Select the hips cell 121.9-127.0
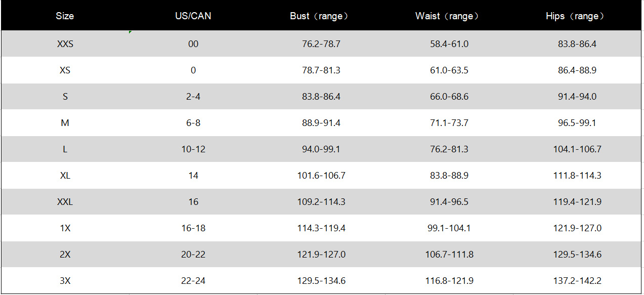The image size is (644, 295). pos(577,228)
